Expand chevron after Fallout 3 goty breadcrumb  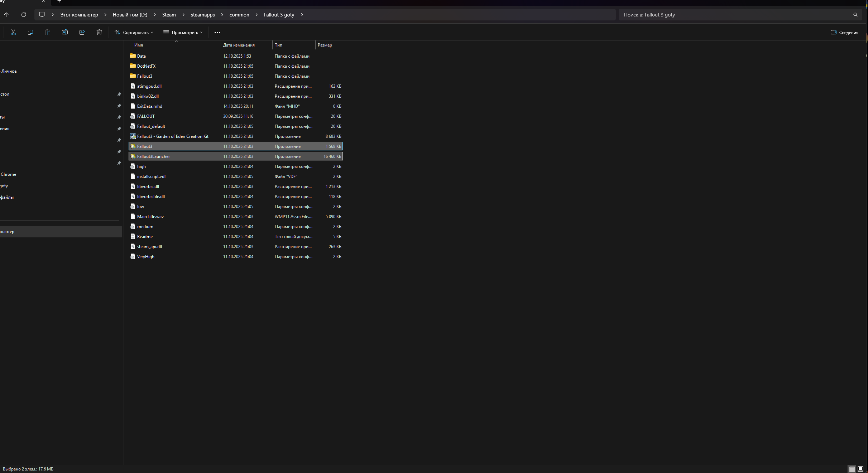point(302,15)
